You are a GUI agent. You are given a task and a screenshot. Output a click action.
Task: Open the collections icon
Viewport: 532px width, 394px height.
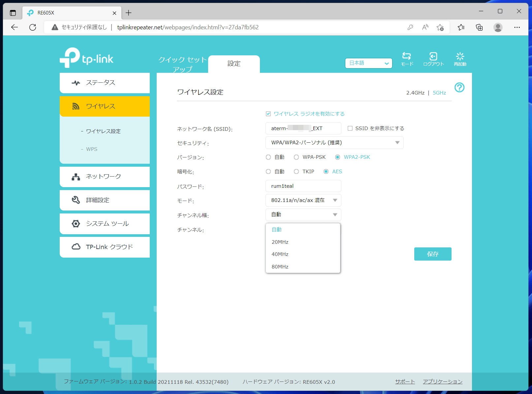(x=479, y=27)
